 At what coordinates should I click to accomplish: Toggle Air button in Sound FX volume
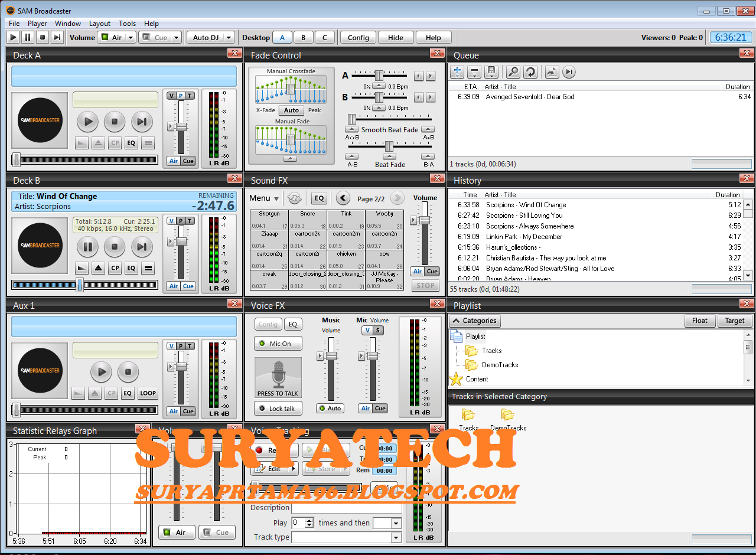click(418, 272)
